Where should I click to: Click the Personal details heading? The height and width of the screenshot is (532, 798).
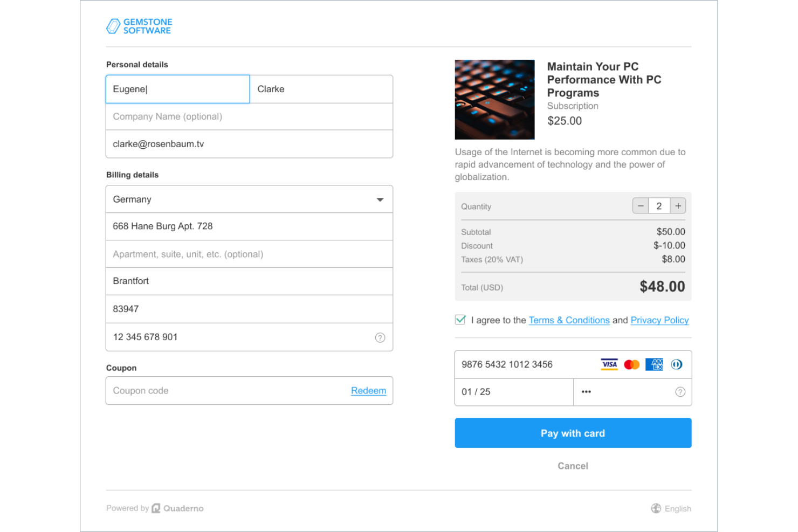tap(137, 65)
